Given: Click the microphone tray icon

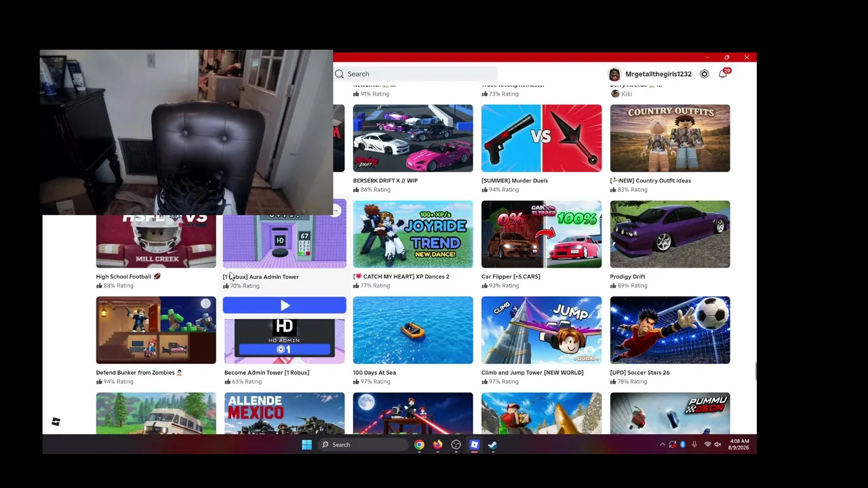Looking at the screenshot, I should (x=694, y=445).
